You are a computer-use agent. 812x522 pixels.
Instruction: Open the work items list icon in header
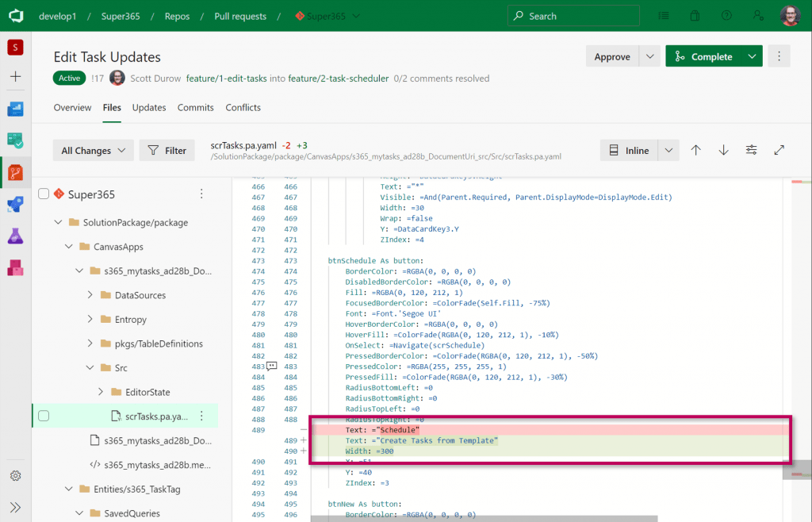(x=664, y=16)
